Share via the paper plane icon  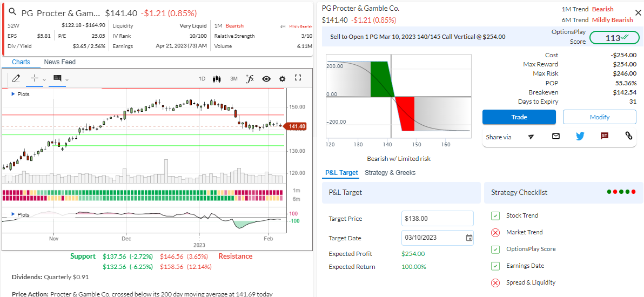531,137
